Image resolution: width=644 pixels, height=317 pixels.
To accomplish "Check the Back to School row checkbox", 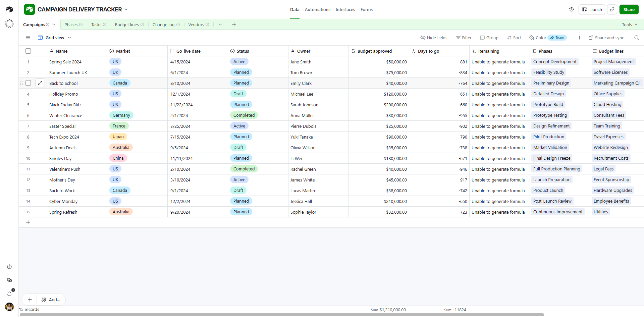I will click(28, 83).
